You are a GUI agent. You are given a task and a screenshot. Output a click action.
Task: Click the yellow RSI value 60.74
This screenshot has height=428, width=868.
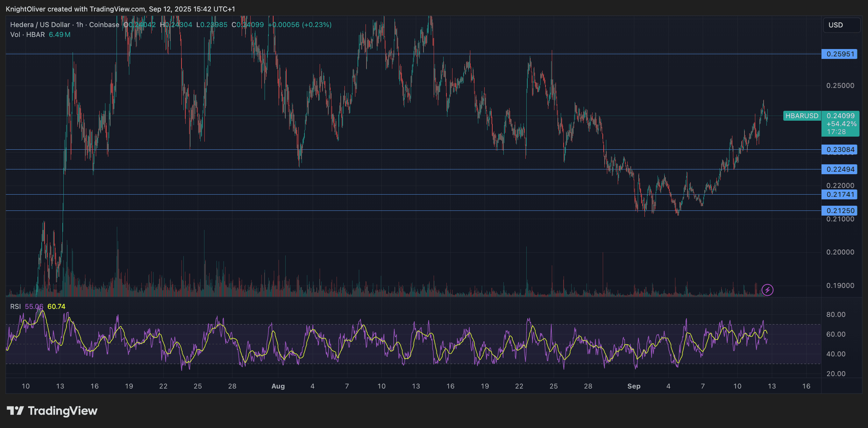coord(57,307)
